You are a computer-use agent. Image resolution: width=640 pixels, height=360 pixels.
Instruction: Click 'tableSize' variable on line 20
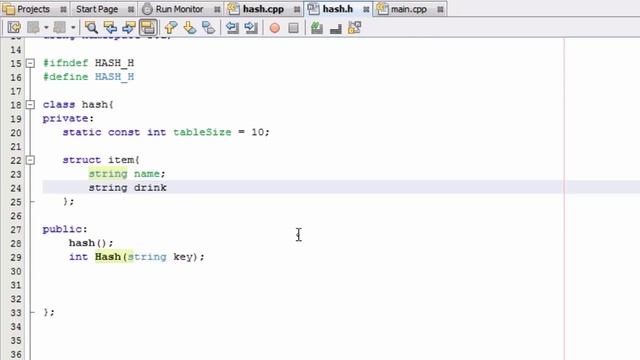(202, 132)
